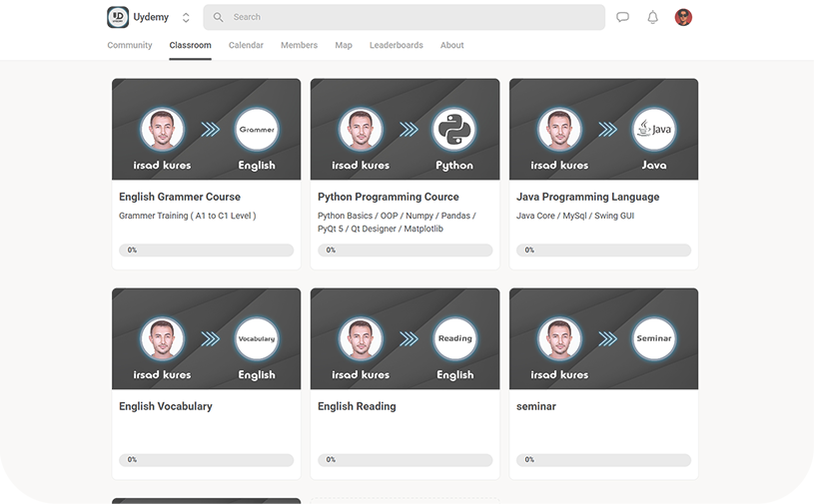Click the search magnifier icon

219,17
